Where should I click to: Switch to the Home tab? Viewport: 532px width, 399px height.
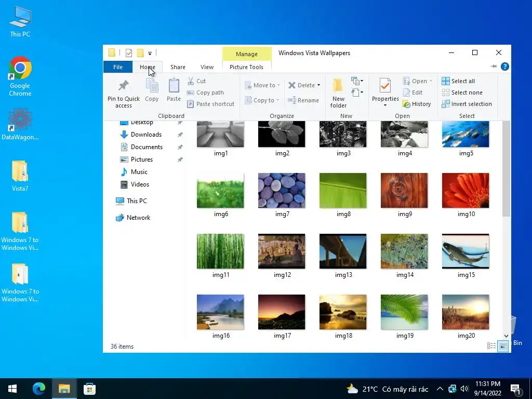pyautogui.click(x=147, y=67)
